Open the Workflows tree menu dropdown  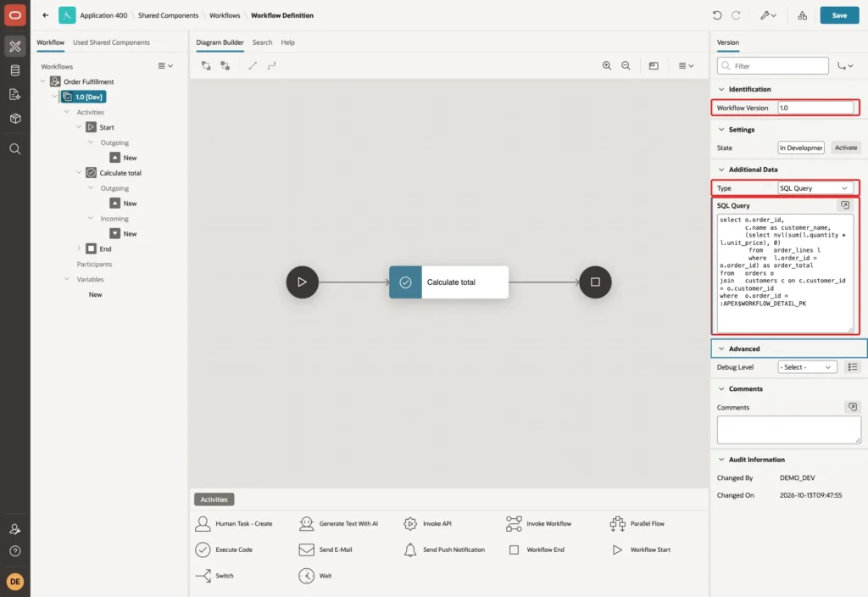[x=165, y=65]
